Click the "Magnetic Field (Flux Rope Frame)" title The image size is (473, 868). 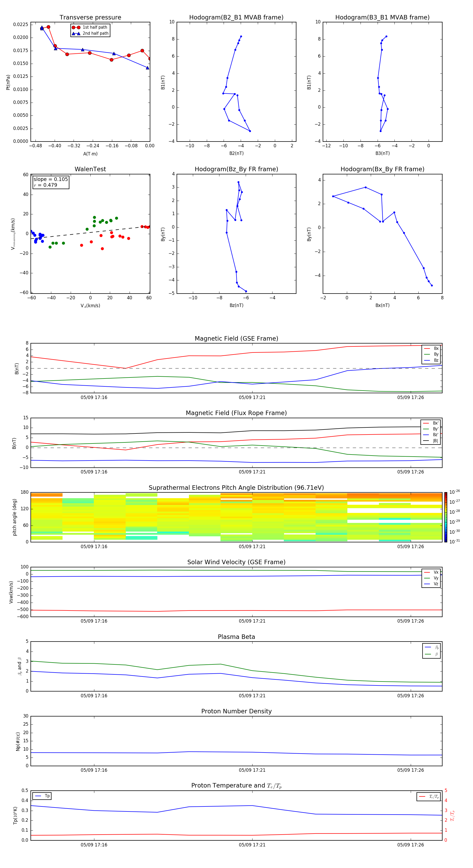pyautogui.click(x=236, y=413)
